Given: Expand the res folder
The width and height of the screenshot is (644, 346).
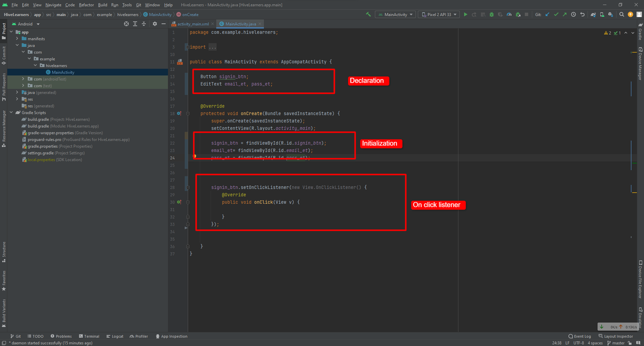Looking at the screenshot, I should pyautogui.click(x=18, y=99).
